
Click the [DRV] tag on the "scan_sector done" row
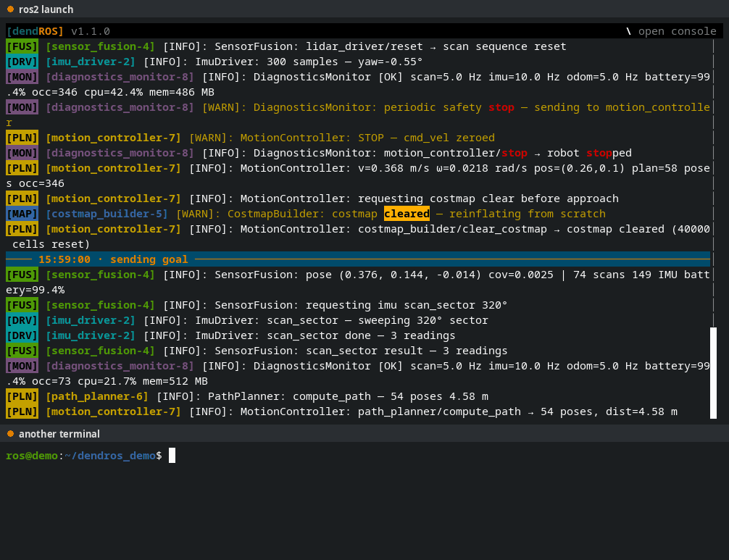tap(22, 335)
